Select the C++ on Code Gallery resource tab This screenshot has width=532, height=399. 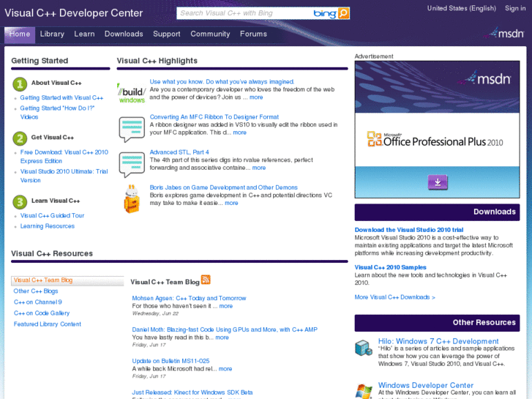[42, 313]
